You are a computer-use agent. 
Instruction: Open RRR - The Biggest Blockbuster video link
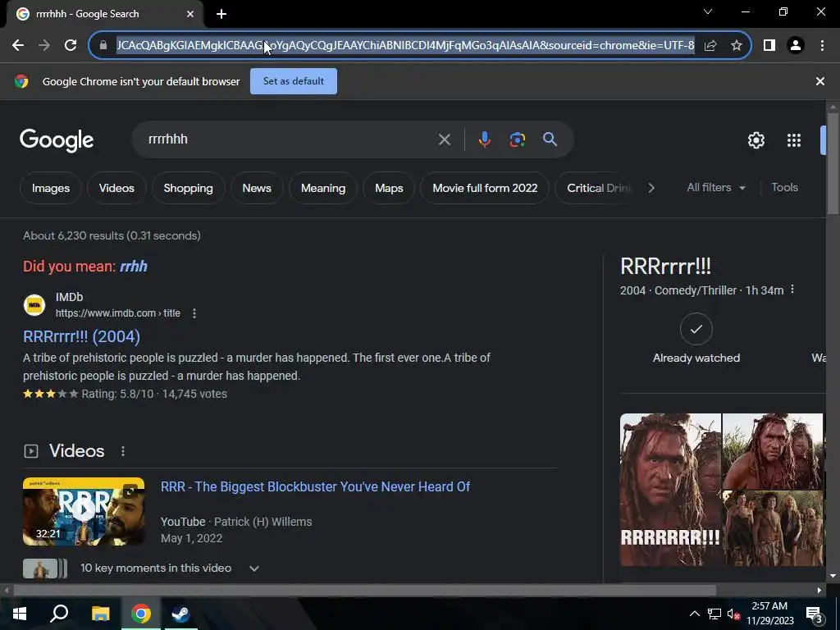(315, 486)
